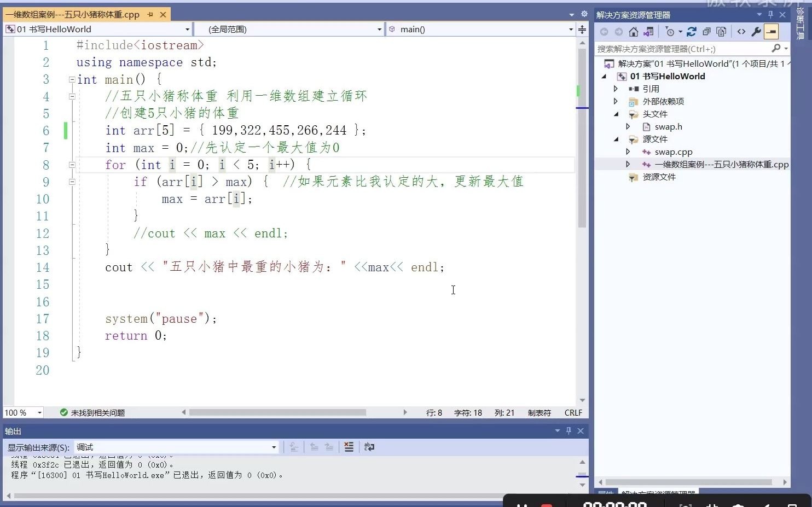Select the View Code icon in Solution Explorer
This screenshot has height=507, width=812.
coord(741,31)
